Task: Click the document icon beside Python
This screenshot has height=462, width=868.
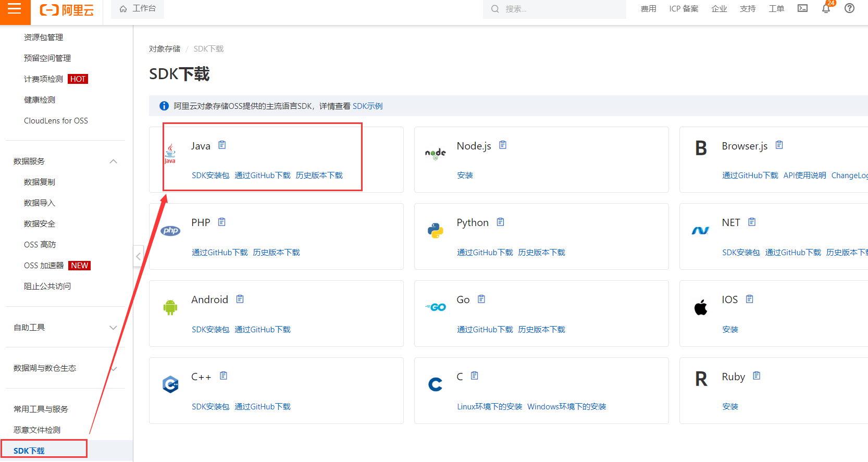Action: pos(500,222)
